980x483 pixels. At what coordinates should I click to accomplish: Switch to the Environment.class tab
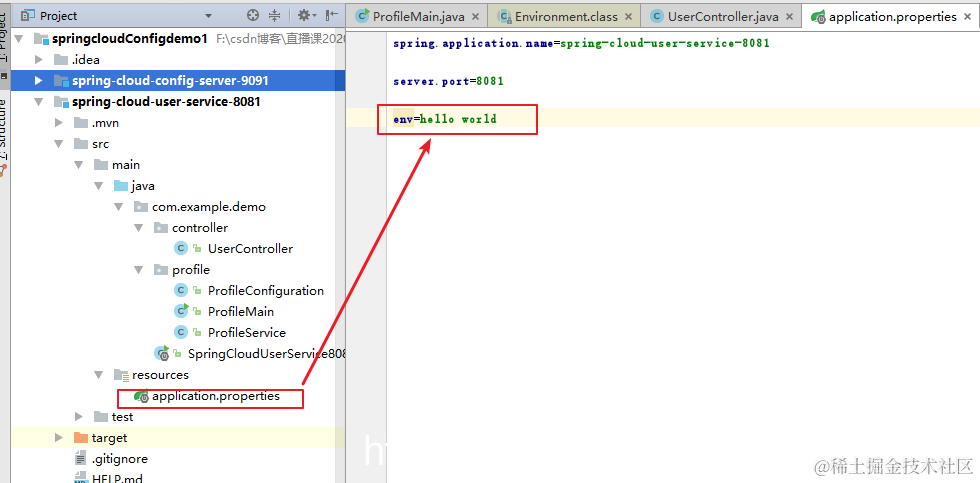click(566, 17)
